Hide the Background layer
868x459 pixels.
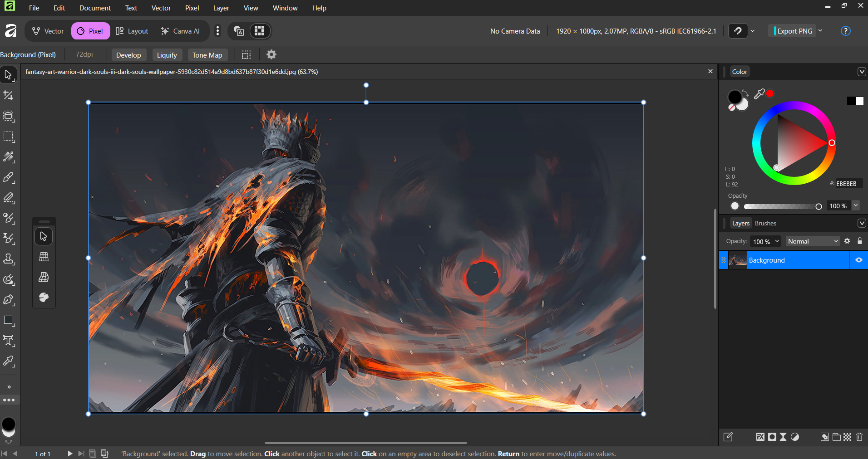(x=858, y=260)
